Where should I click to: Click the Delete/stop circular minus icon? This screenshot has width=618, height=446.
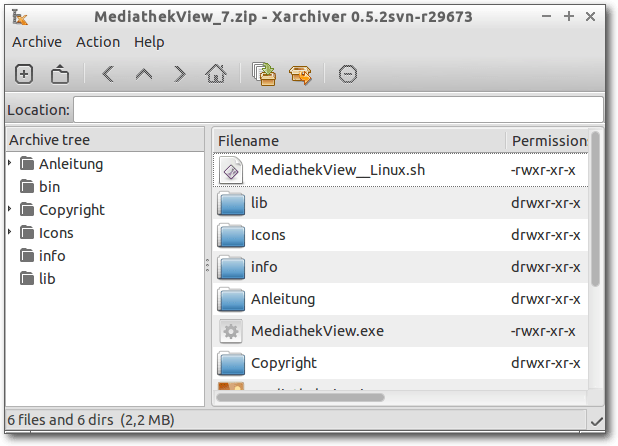(348, 74)
